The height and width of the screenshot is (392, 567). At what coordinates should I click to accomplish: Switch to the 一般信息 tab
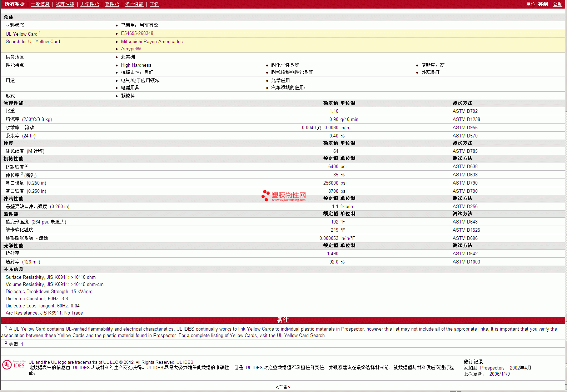tap(40, 4)
